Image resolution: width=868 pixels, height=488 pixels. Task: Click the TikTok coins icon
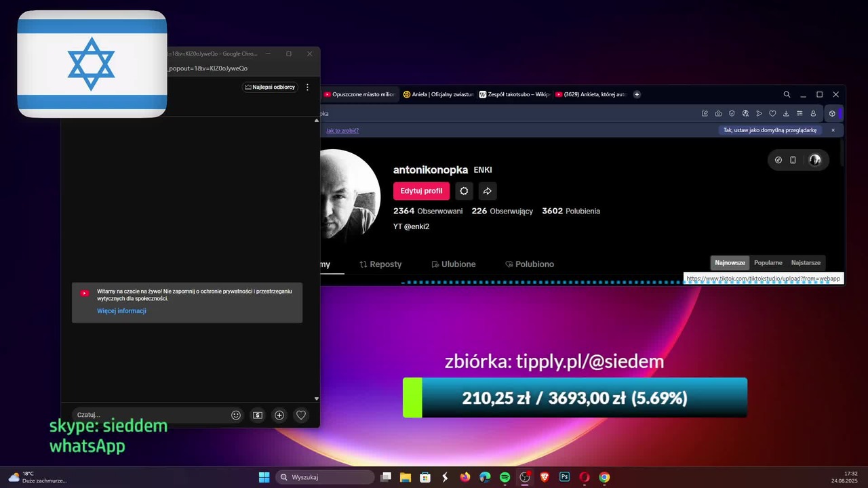(x=778, y=160)
